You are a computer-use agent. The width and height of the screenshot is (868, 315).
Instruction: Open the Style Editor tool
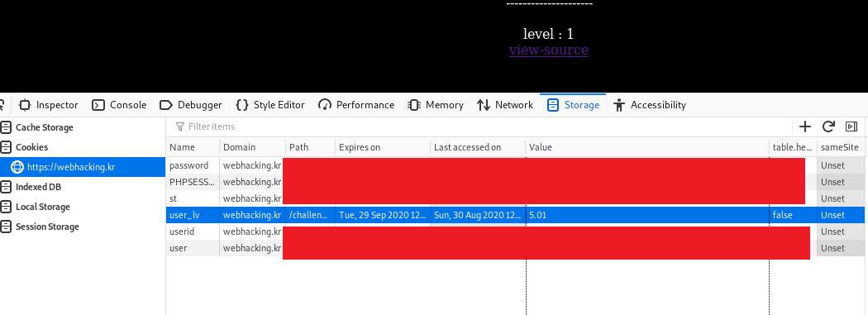point(270,105)
